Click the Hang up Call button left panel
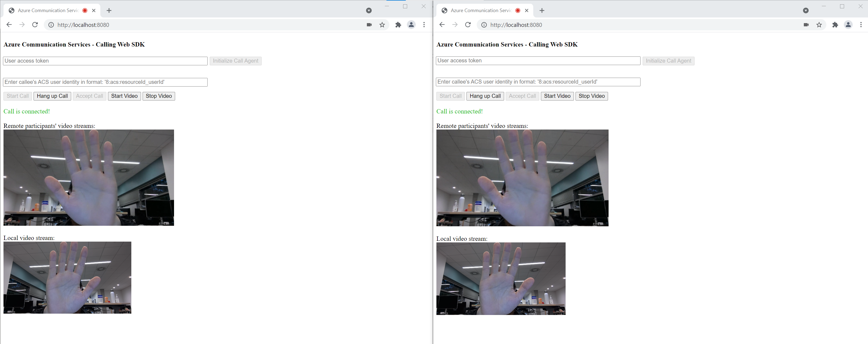Screen dimensions: 868x344 (52, 96)
